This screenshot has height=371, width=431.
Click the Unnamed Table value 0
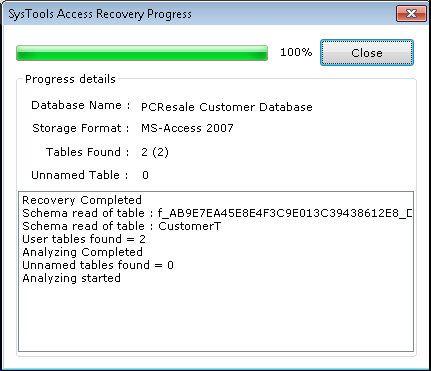click(x=145, y=175)
